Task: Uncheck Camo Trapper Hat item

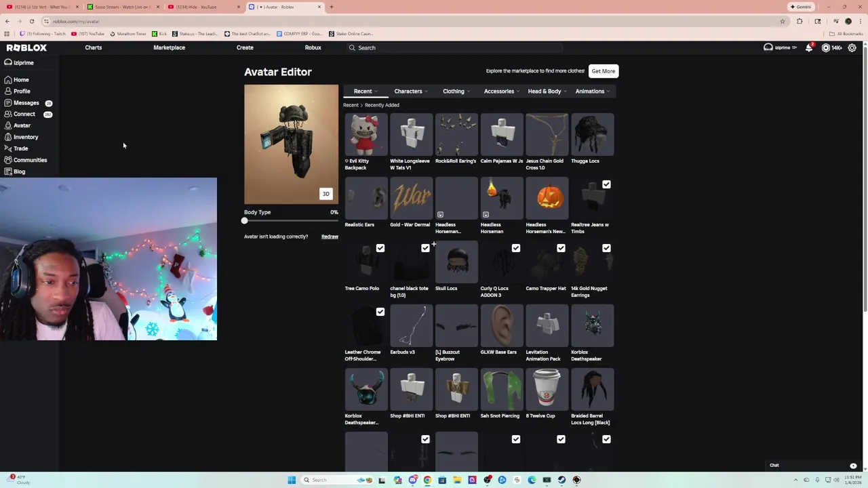Action: [561, 248]
